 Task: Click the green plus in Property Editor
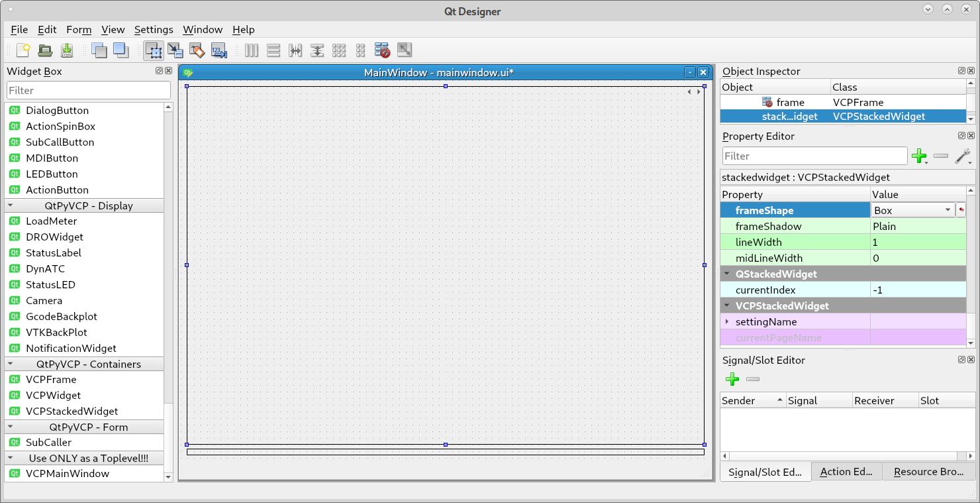(919, 156)
